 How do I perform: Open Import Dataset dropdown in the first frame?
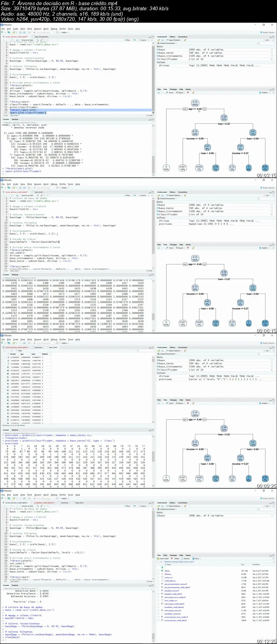point(174,40)
